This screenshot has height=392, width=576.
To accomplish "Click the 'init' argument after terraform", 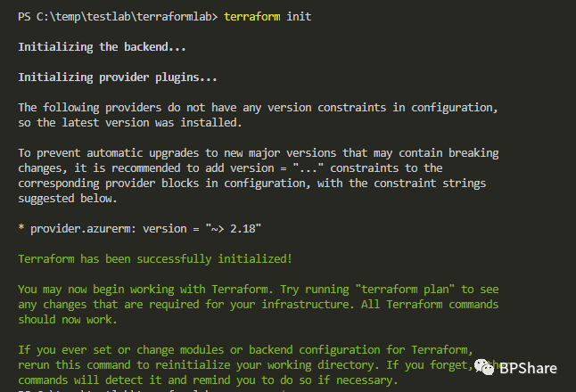I will (299, 17).
